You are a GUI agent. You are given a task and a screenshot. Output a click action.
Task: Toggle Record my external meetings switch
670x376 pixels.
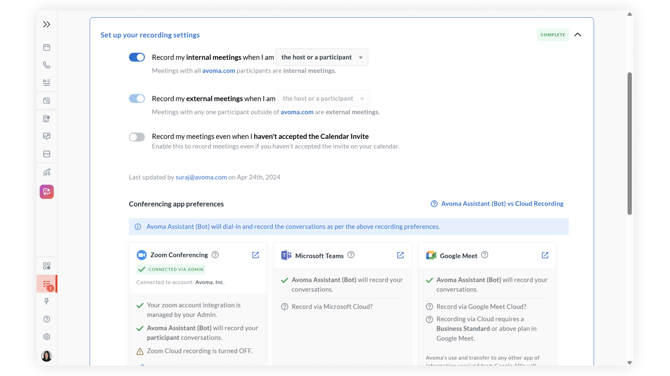point(137,99)
